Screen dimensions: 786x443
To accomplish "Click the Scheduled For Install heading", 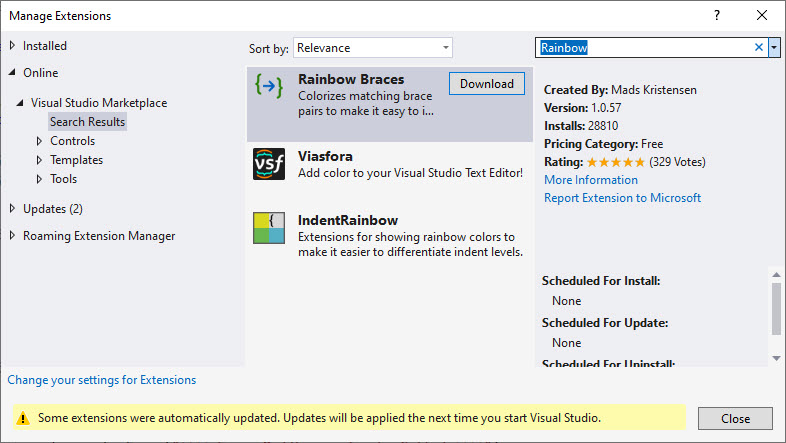I will tap(601, 281).
